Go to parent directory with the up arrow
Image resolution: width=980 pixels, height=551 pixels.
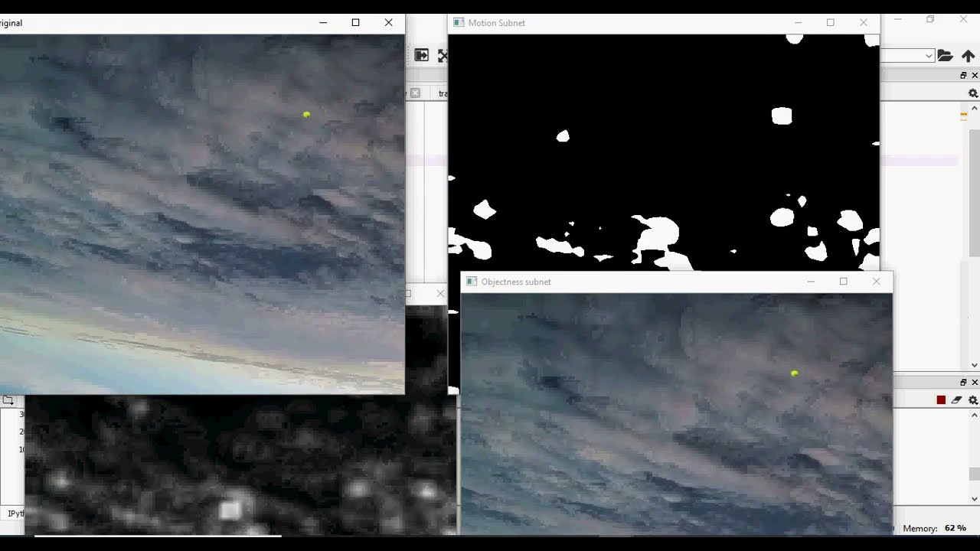pyautogui.click(x=968, y=56)
